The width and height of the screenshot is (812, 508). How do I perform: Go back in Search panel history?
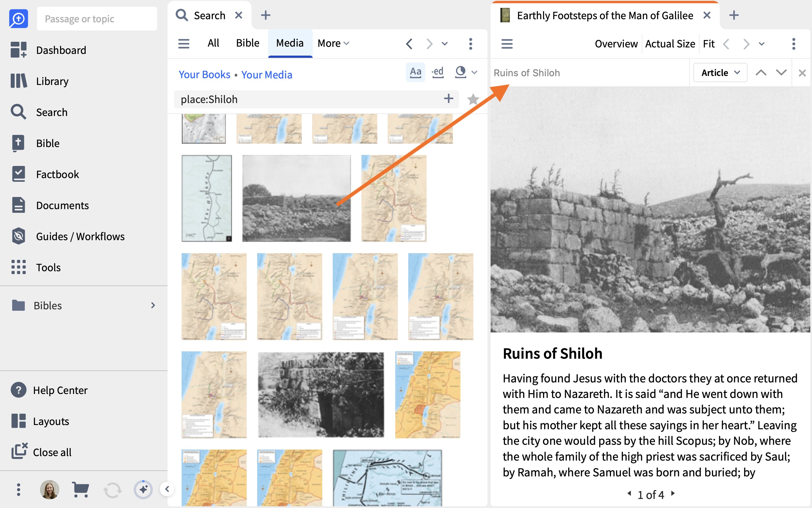point(409,44)
